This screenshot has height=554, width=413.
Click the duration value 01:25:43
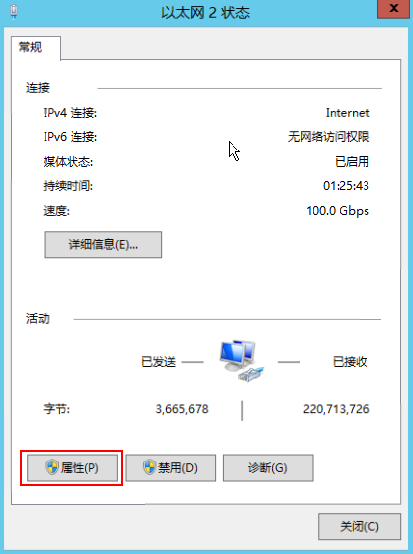point(346,185)
